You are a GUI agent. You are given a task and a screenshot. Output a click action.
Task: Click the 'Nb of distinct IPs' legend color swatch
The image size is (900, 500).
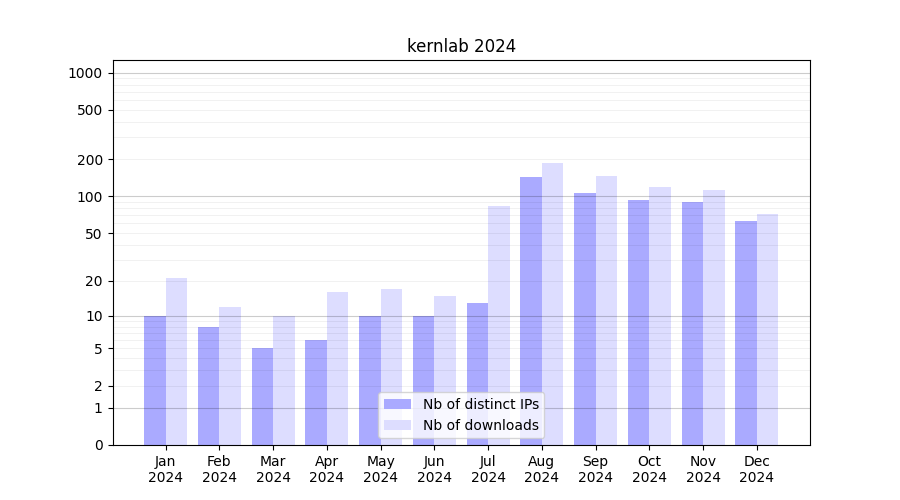[397, 404]
